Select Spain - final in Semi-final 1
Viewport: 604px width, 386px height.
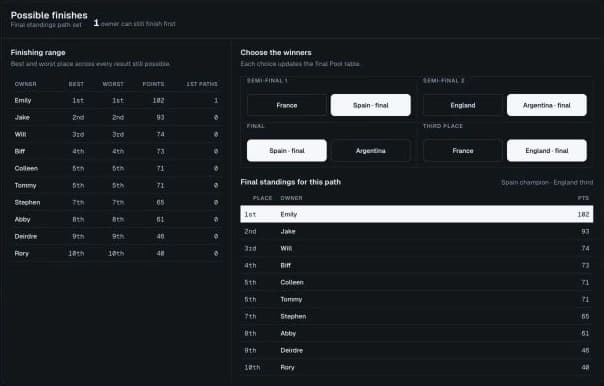[371, 105]
